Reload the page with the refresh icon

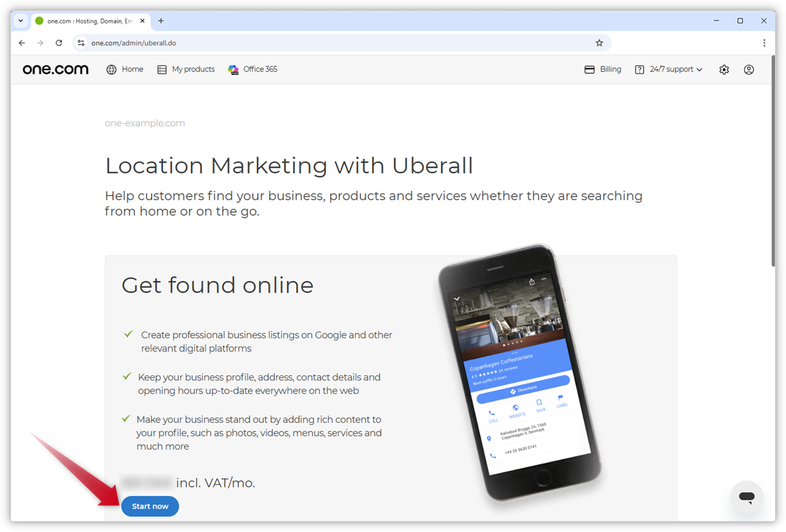click(58, 43)
